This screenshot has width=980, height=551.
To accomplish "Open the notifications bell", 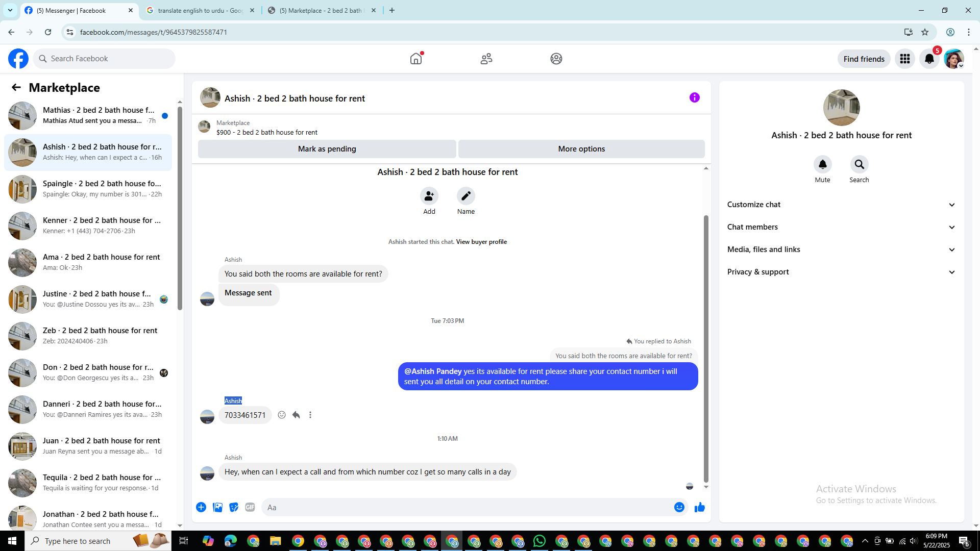I will pyautogui.click(x=929, y=59).
